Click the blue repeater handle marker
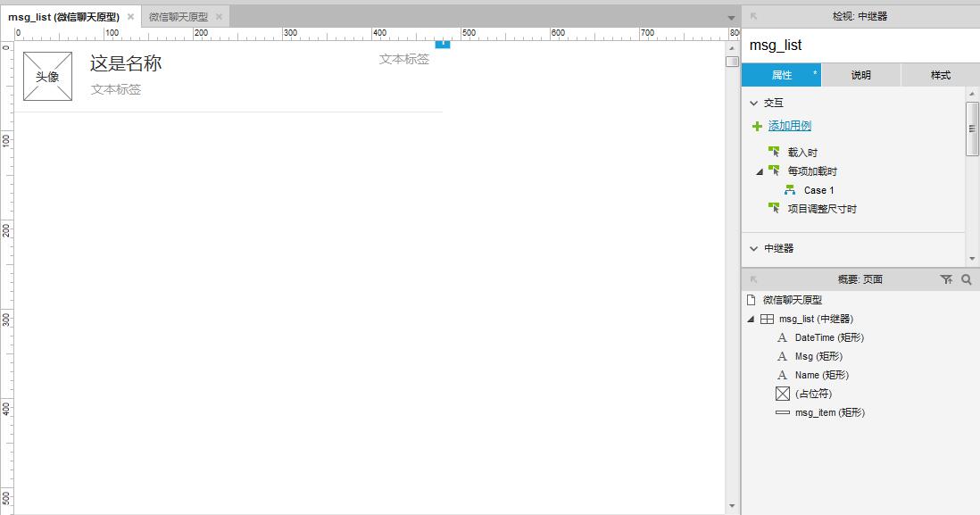The width and height of the screenshot is (980, 515). 443,45
